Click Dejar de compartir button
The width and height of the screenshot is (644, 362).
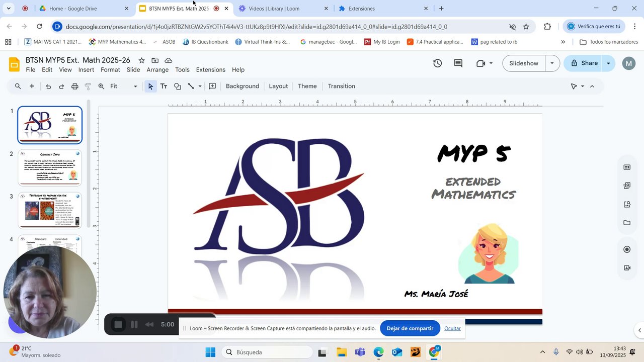pyautogui.click(x=410, y=328)
